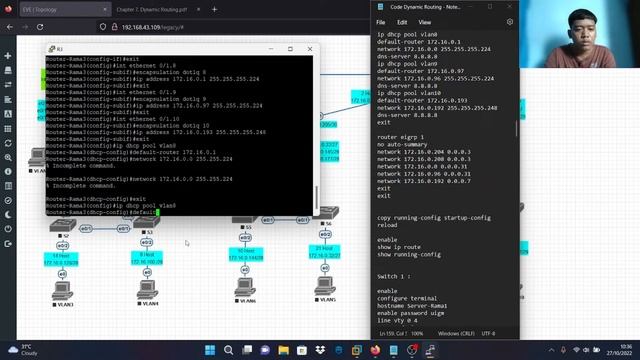640x360 pixels.
Task: Click 'no auto-summary' line in Notepad
Action: (x=402, y=144)
